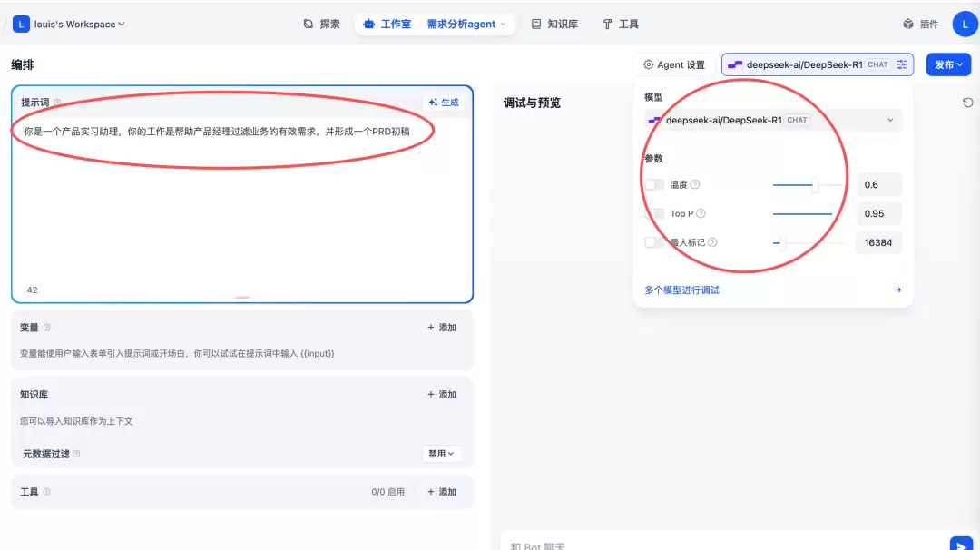980x550 pixels.
Task: Click the 编排 heading
Action: coord(23,64)
